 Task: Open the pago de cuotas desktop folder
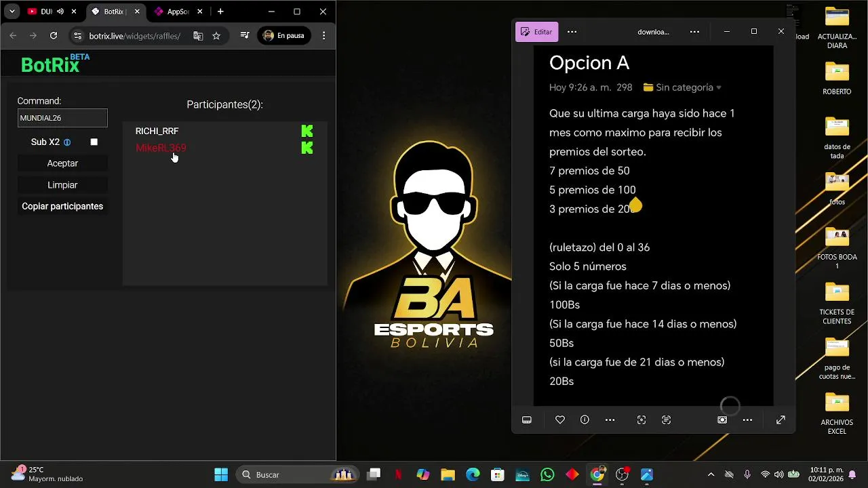click(x=837, y=359)
